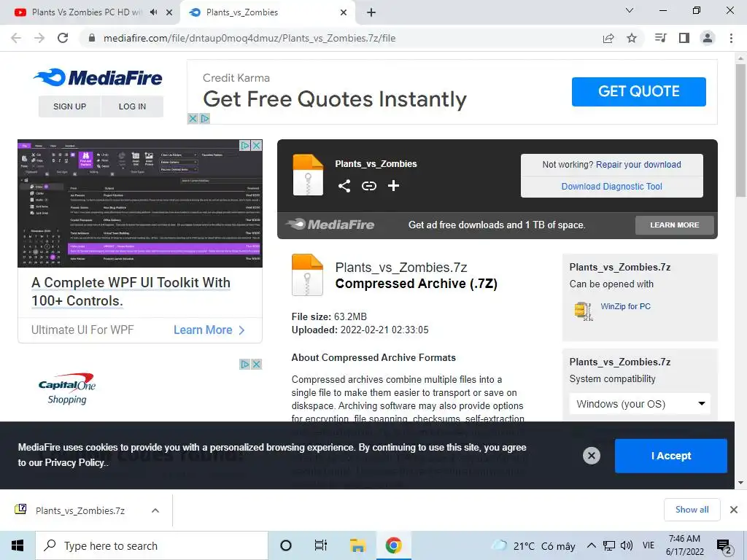This screenshot has height=560, width=747.
Task: Click LEARN MORE about ad free downloads
Action: click(x=675, y=225)
